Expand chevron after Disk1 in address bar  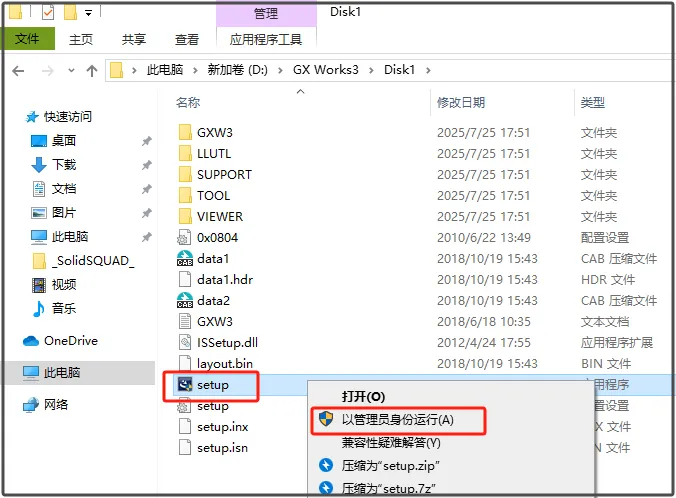tap(428, 70)
